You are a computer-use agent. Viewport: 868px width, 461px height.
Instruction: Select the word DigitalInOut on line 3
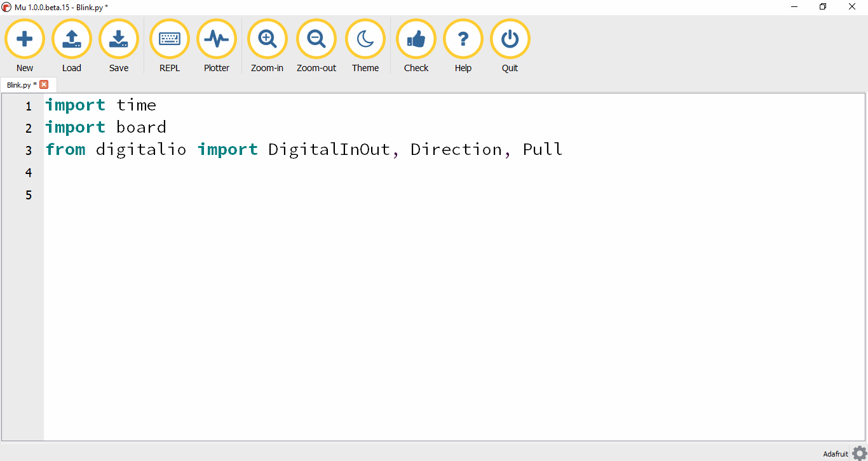[x=329, y=149]
